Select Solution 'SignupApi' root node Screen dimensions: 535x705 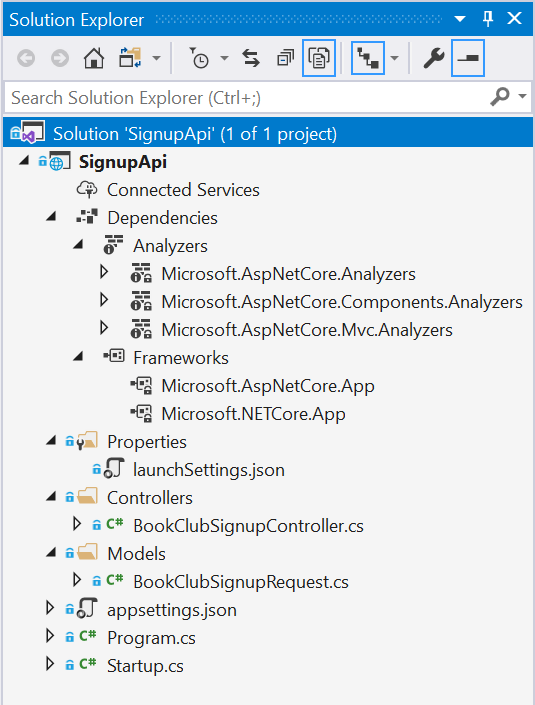click(268, 134)
